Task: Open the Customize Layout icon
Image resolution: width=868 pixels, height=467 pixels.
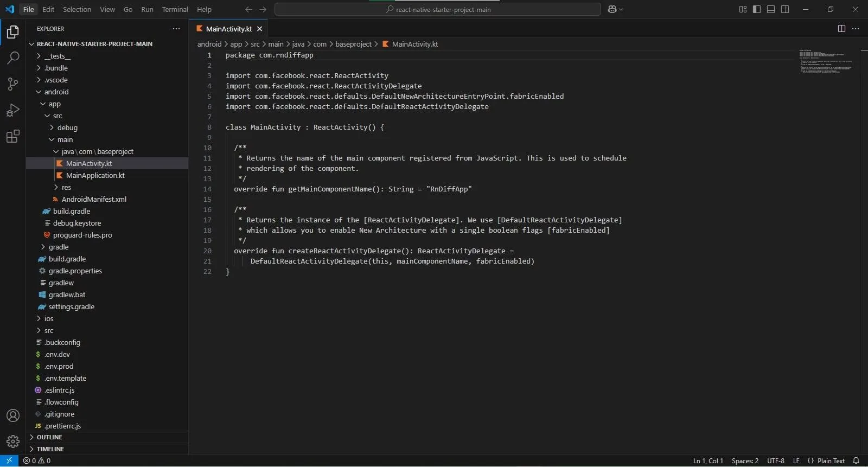Action: pos(743,9)
